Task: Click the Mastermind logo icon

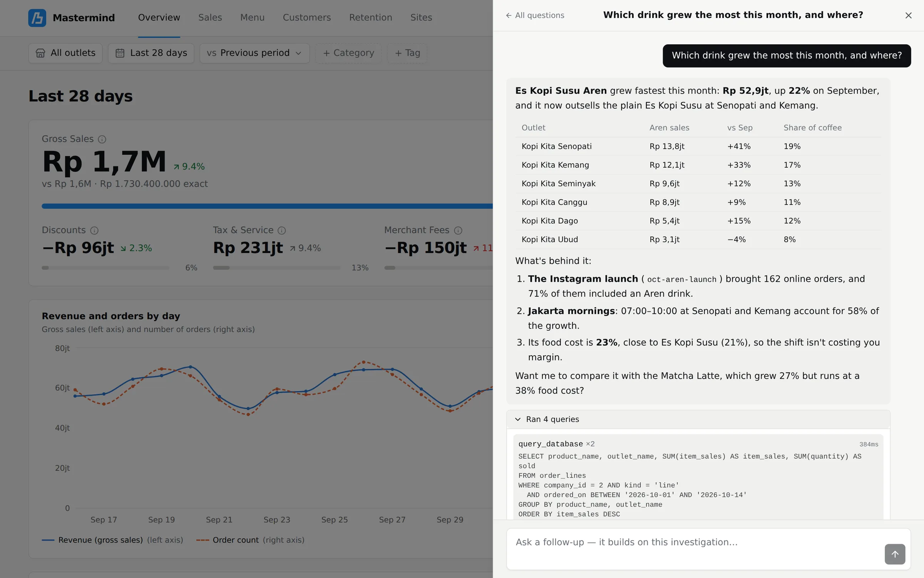Action: coord(37,18)
